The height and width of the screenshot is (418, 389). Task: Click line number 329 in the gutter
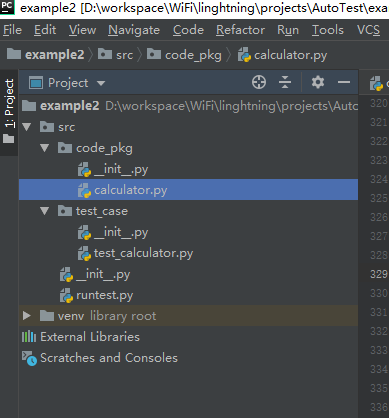tap(379, 274)
